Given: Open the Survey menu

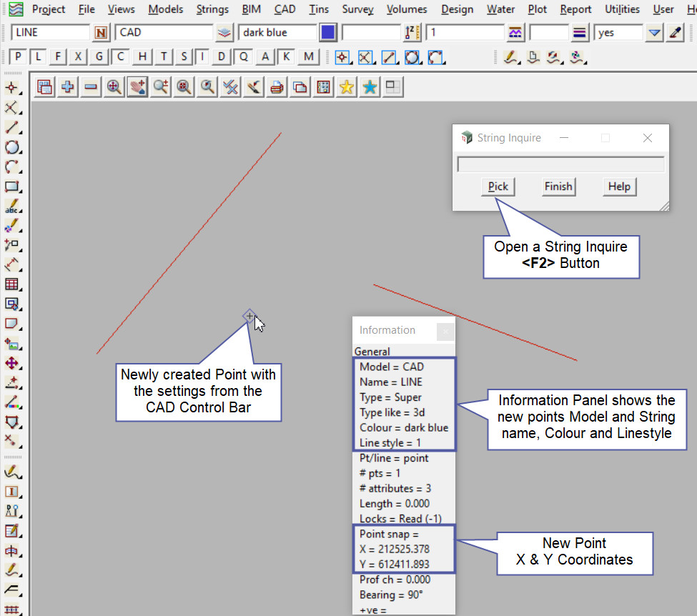Looking at the screenshot, I should pos(357,9).
